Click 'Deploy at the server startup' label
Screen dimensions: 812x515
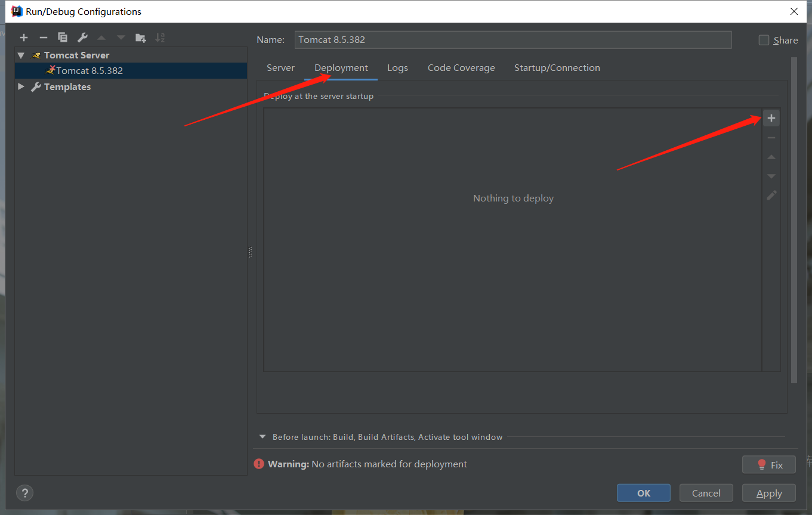(319, 96)
